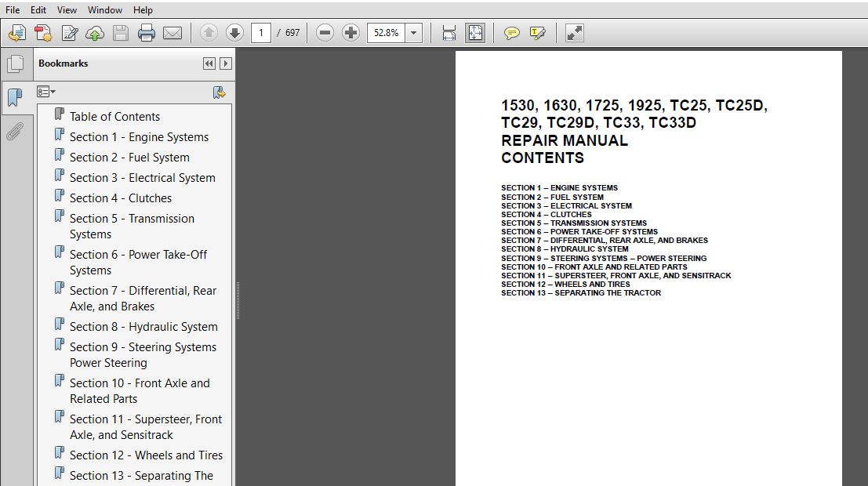Screen dimensions: 868x486
Task: Select Section 1 - Engine Systems bookmark
Action: (x=139, y=137)
